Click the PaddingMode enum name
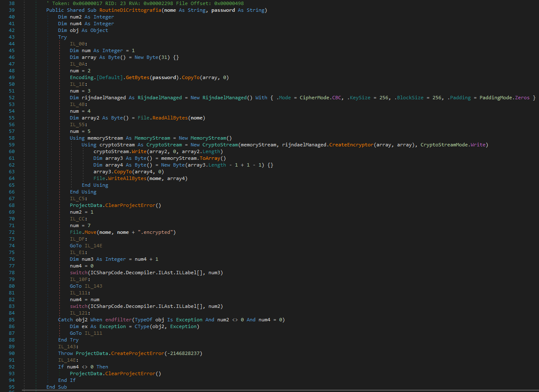Image resolution: width=539 pixels, height=392 pixels. [x=496, y=98]
